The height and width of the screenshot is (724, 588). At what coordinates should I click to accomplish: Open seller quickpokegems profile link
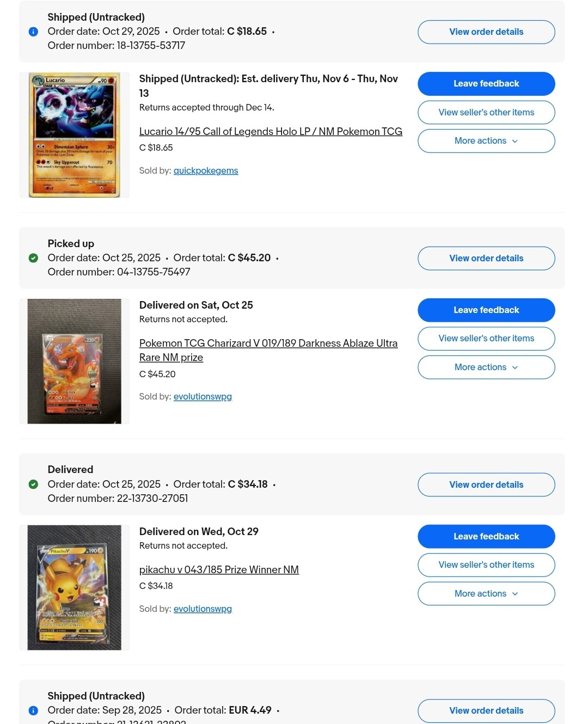[x=206, y=171]
